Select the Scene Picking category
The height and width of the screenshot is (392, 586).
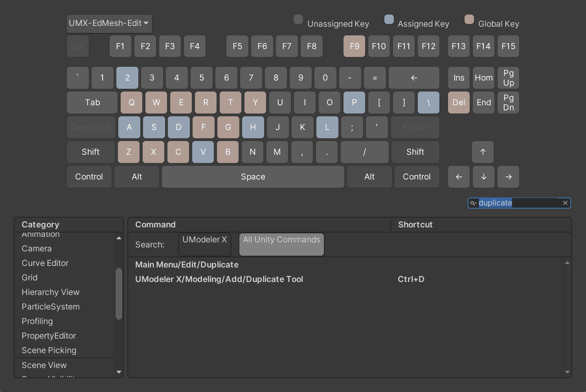65,350
